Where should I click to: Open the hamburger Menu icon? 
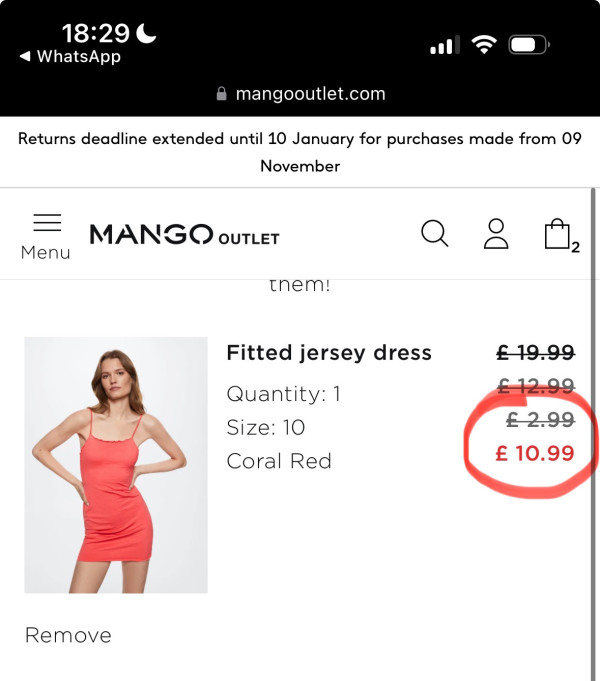46,223
